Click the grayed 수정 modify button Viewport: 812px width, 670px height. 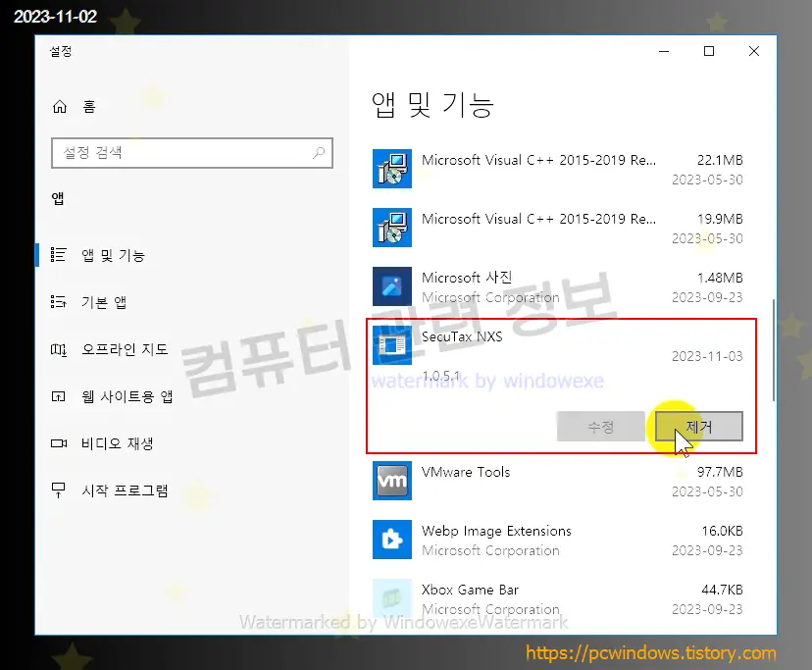pyautogui.click(x=601, y=427)
